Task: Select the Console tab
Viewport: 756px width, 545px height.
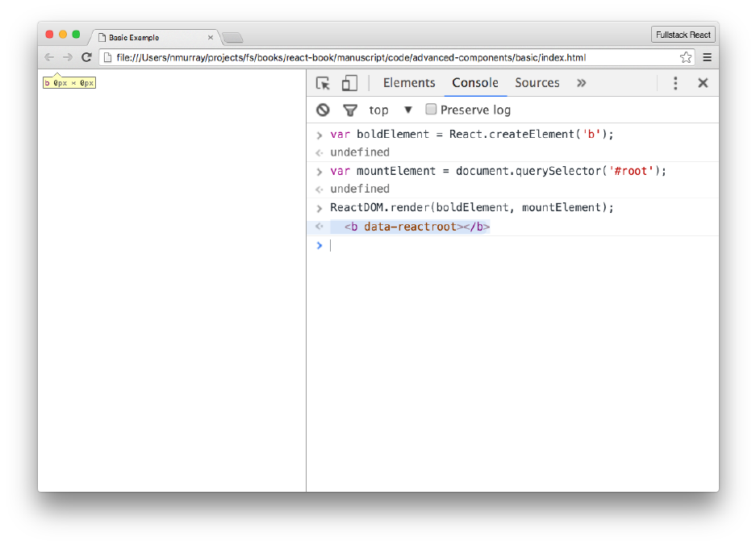Action: pos(475,83)
